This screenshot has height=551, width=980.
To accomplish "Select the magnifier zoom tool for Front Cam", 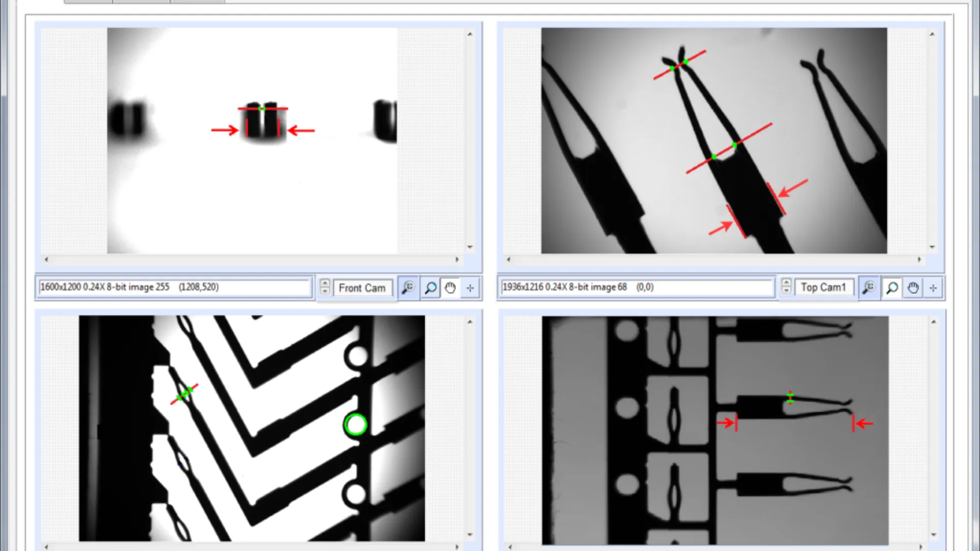I will tap(430, 288).
